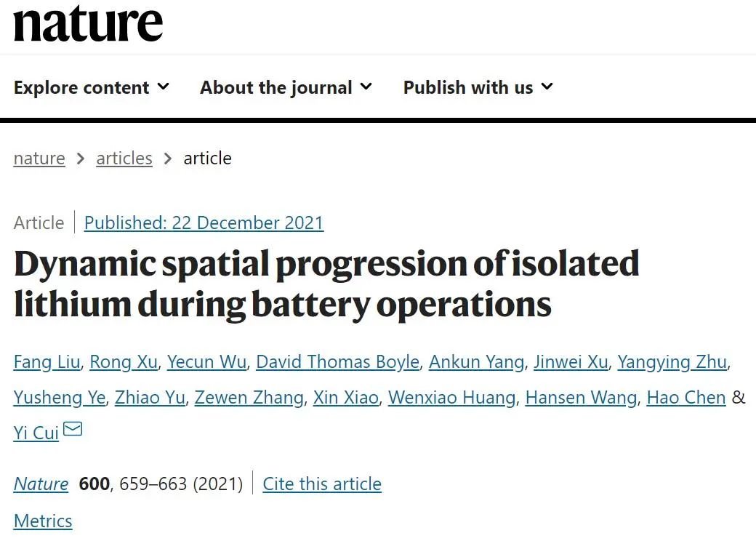This screenshot has height=541, width=756.
Task: Click the article title heading
Action: click(x=327, y=284)
